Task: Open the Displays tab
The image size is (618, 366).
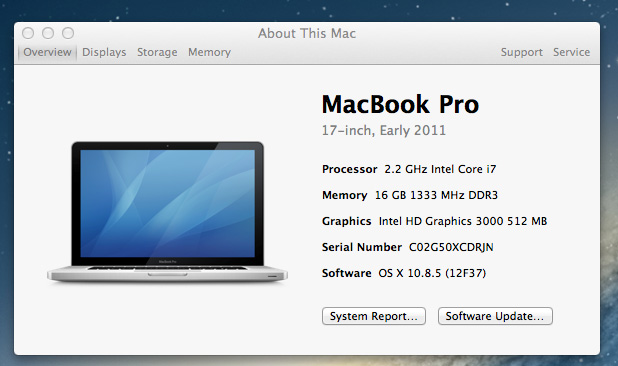Action: coord(104,52)
